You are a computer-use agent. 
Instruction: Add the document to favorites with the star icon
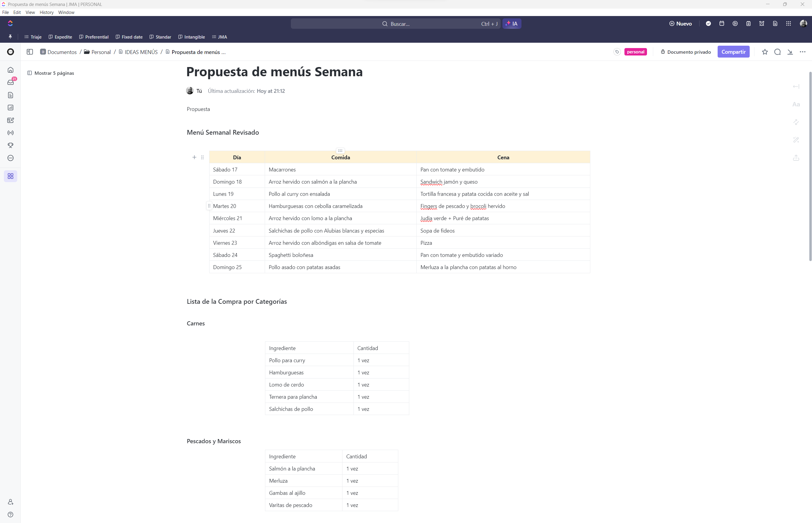click(x=765, y=52)
